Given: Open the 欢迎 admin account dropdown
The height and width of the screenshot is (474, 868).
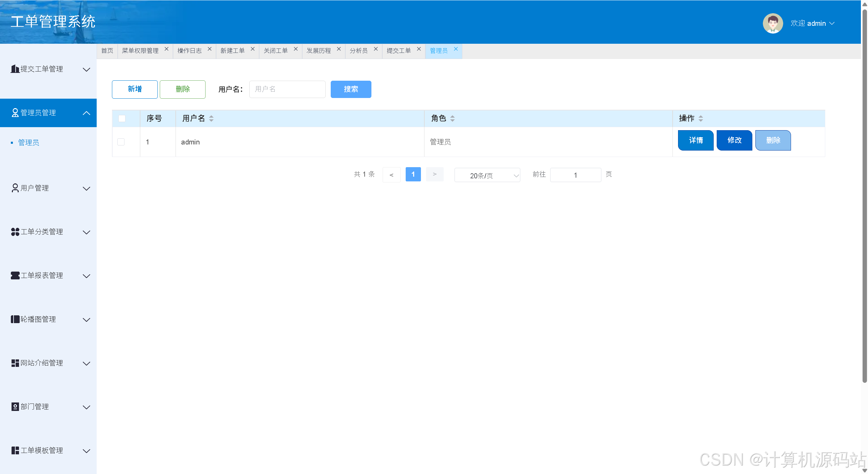Looking at the screenshot, I should point(812,23).
